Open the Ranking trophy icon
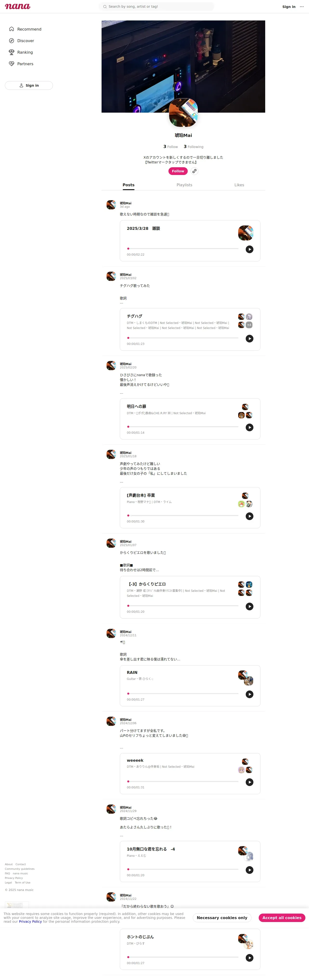The height and width of the screenshot is (980, 309). coord(11,52)
